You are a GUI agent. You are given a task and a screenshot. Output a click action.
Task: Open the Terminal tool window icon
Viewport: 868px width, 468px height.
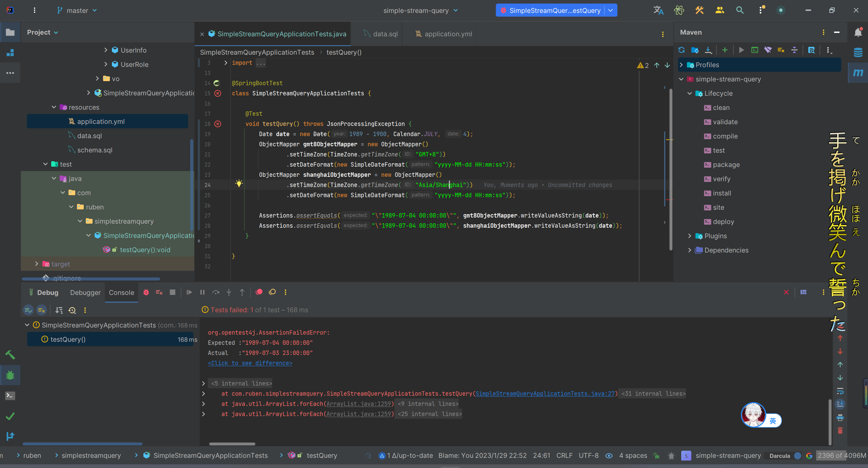pos(10,396)
